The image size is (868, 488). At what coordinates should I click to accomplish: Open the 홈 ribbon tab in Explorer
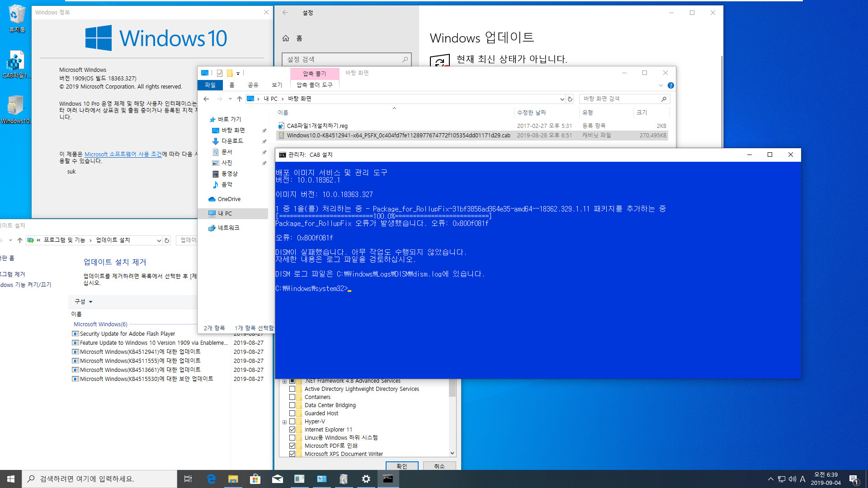(232, 85)
